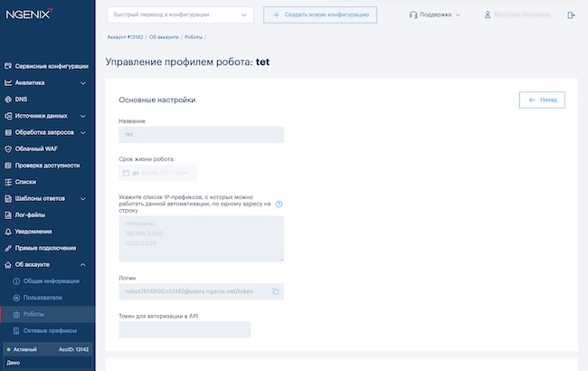
Task: Click the API token field
Action: (x=185, y=329)
